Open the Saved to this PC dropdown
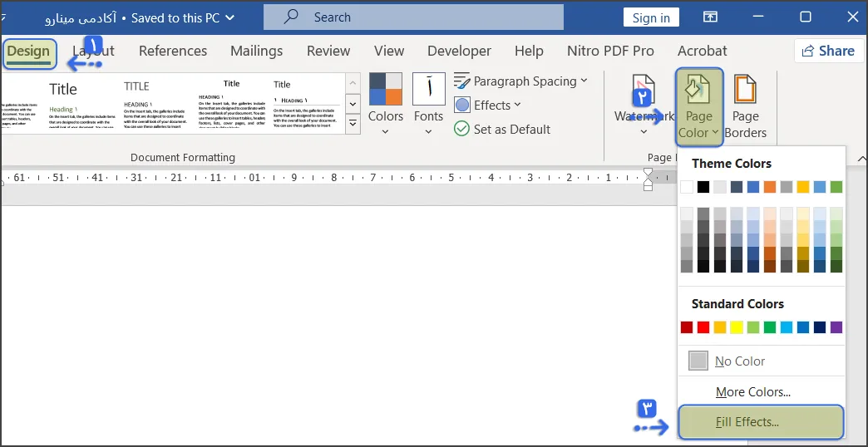Screen dimensions: 868x447 point(183,17)
